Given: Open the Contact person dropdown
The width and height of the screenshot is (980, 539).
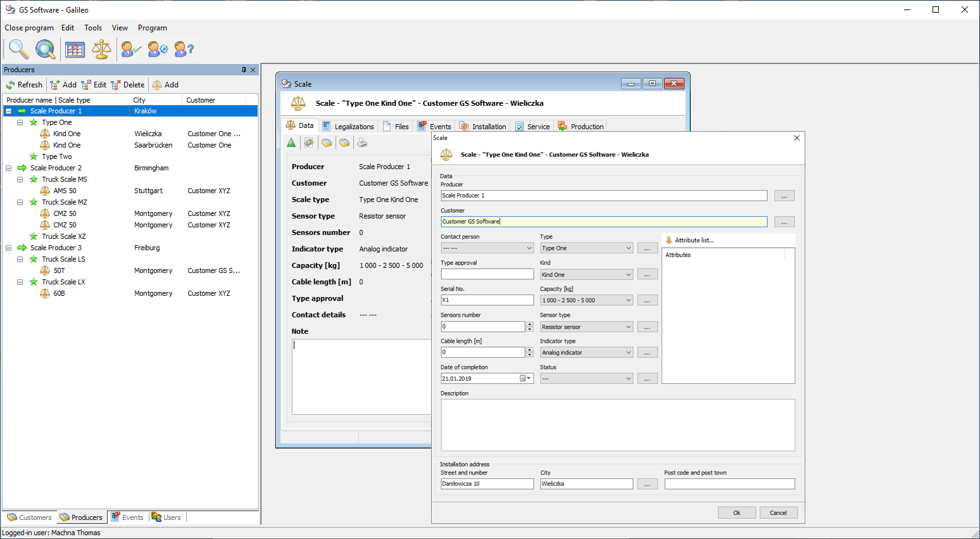Looking at the screenshot, I should point(529,248).
